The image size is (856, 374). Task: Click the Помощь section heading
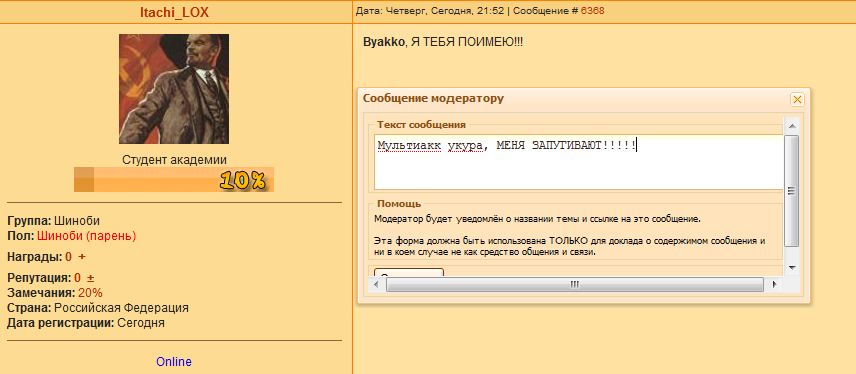399,204
